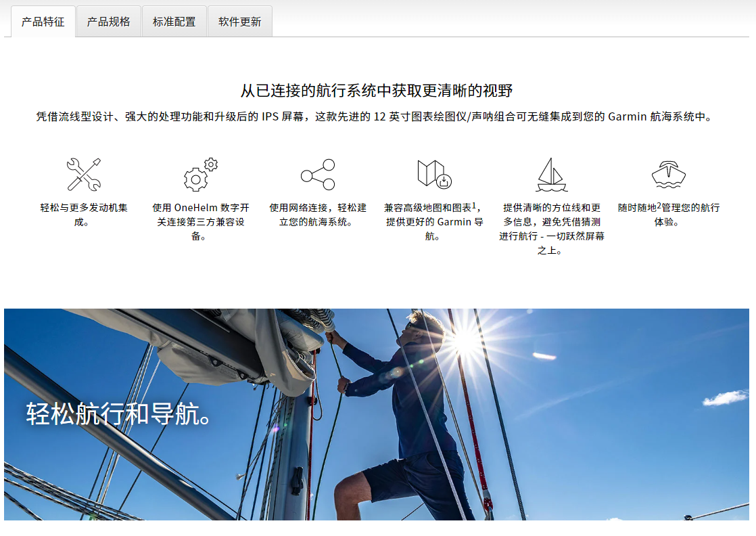Click the 使用 OneHelm 数字开关 caption text
The image size is (756, 536).
[201, 222]
